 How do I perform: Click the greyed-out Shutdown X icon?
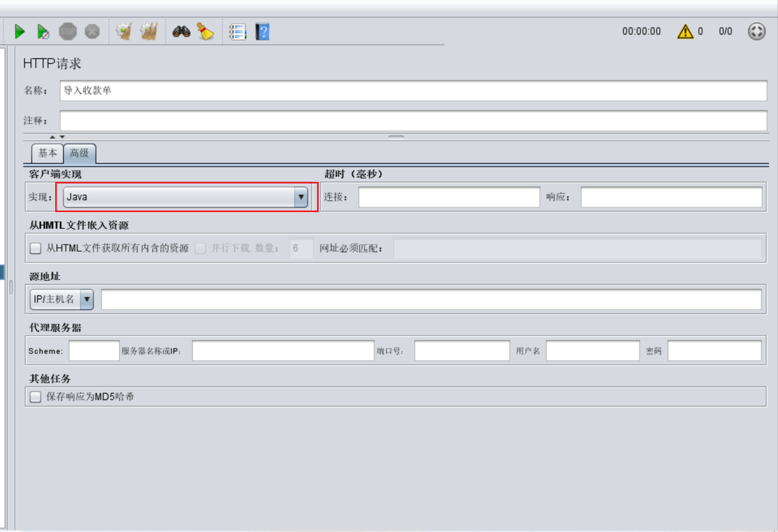pos(93,31)
